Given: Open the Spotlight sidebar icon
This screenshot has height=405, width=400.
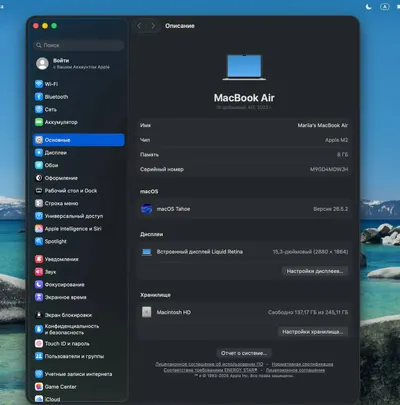Looking at the screenshot, I should point(39,241).
